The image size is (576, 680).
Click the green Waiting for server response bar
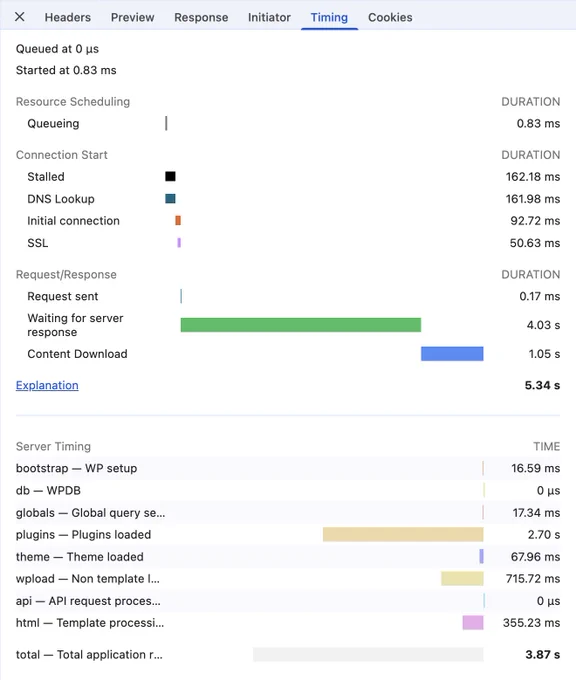point(301,325)
